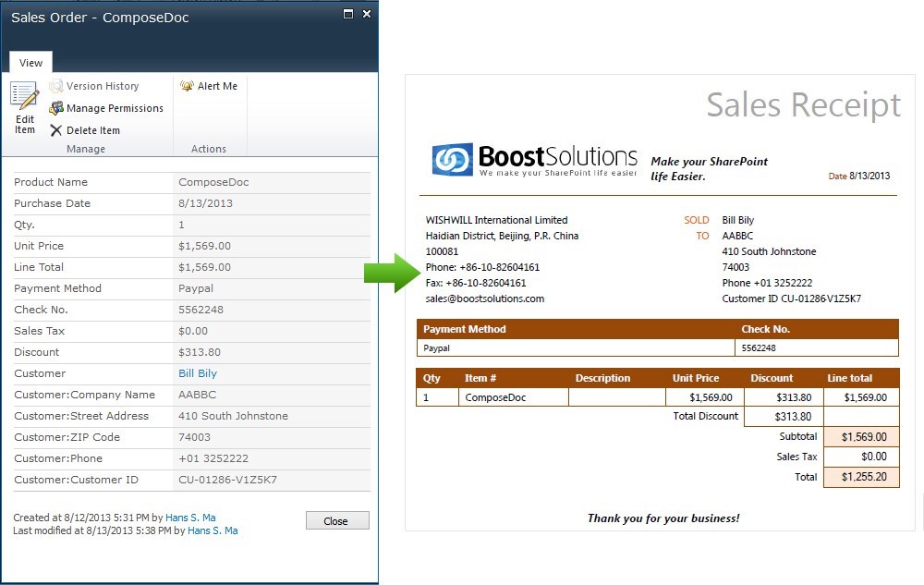Click sales@boostsolutions.com on the receipt
The width and height of the screenshot is (924, 585).
coord(485,299)
